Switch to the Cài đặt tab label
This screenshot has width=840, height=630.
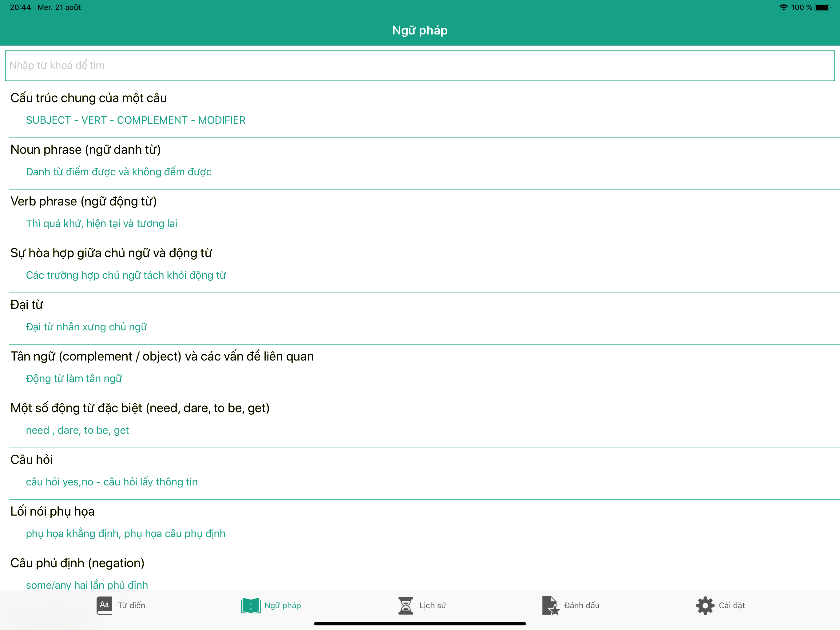[x=732, y=605]
